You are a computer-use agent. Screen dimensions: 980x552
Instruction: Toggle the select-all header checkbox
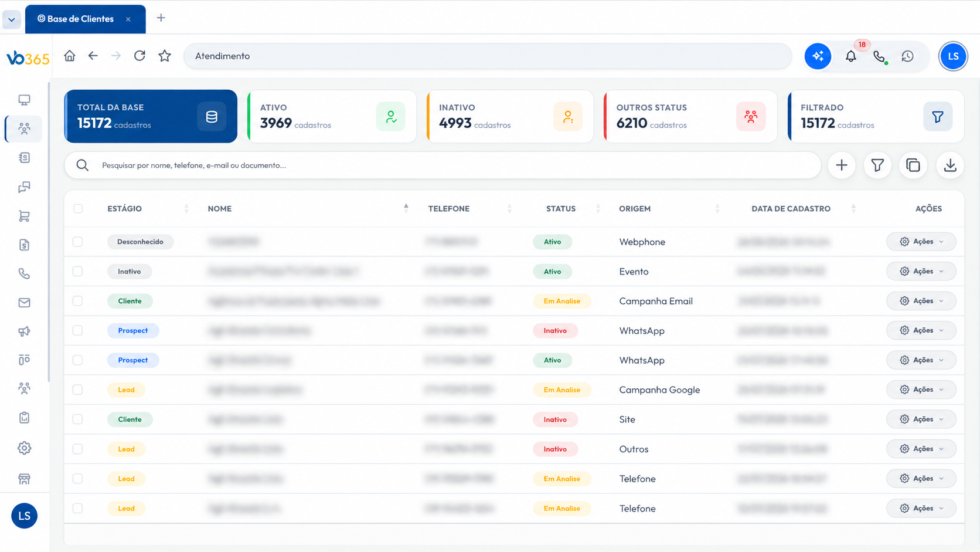tap(78, 208)
